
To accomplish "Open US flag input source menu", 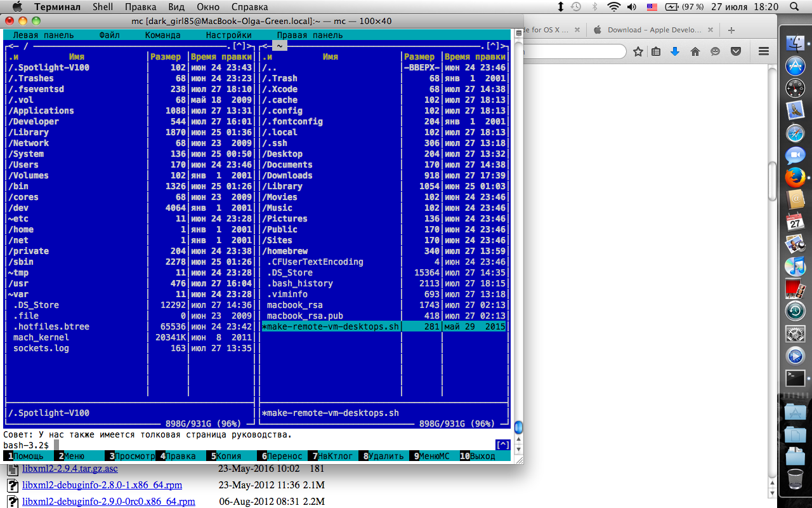I will (652, 7).
